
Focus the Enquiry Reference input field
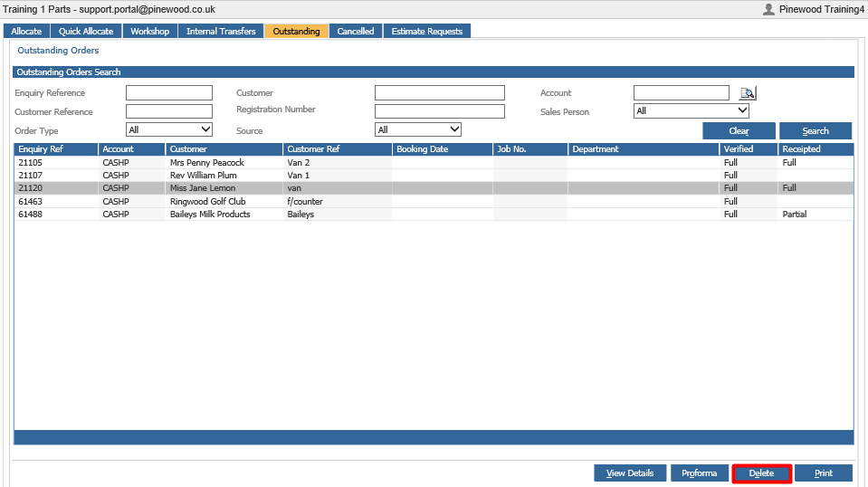pos(169,92)
